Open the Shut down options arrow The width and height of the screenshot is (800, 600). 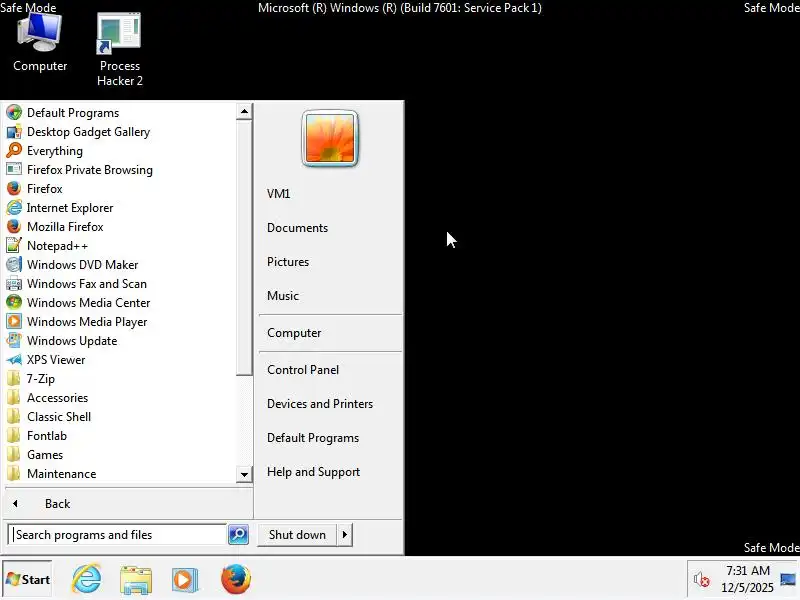(345, 535)
